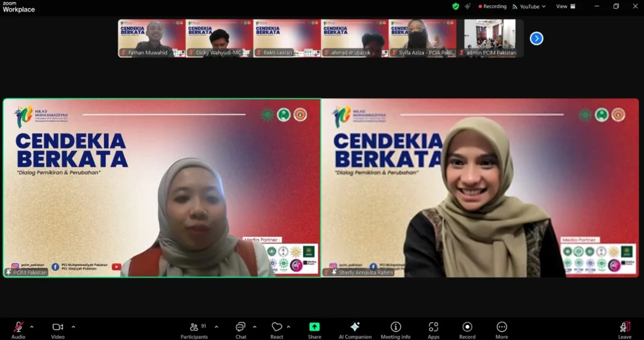Open the YouTube live stream dropdown

pos(529,6)
